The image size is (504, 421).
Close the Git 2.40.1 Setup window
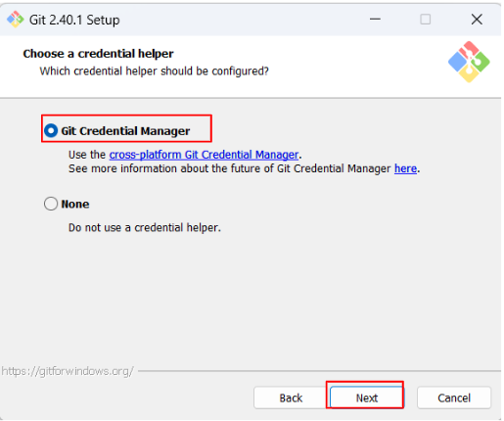[477, 20]
